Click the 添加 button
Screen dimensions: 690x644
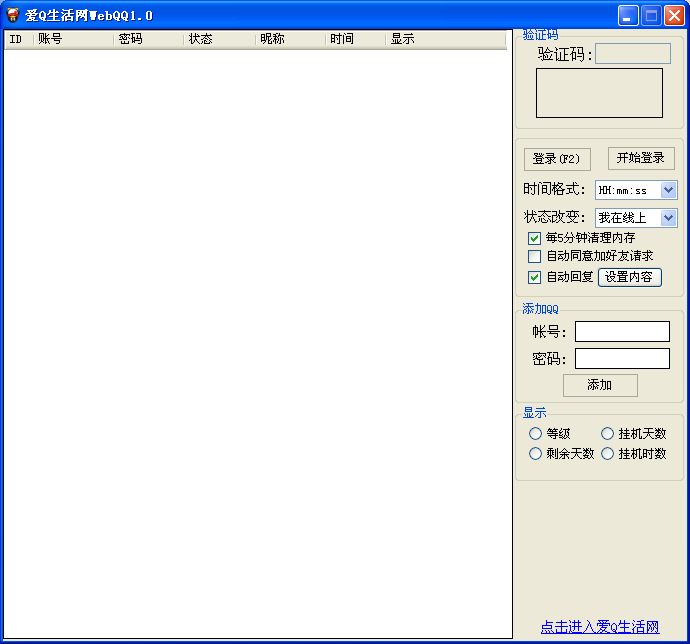coord(599,385)
